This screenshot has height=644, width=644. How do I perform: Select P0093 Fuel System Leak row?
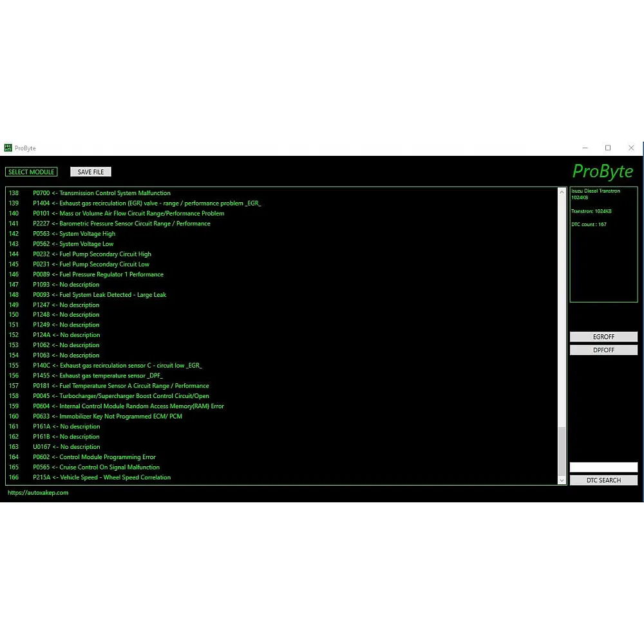point(100,295)
